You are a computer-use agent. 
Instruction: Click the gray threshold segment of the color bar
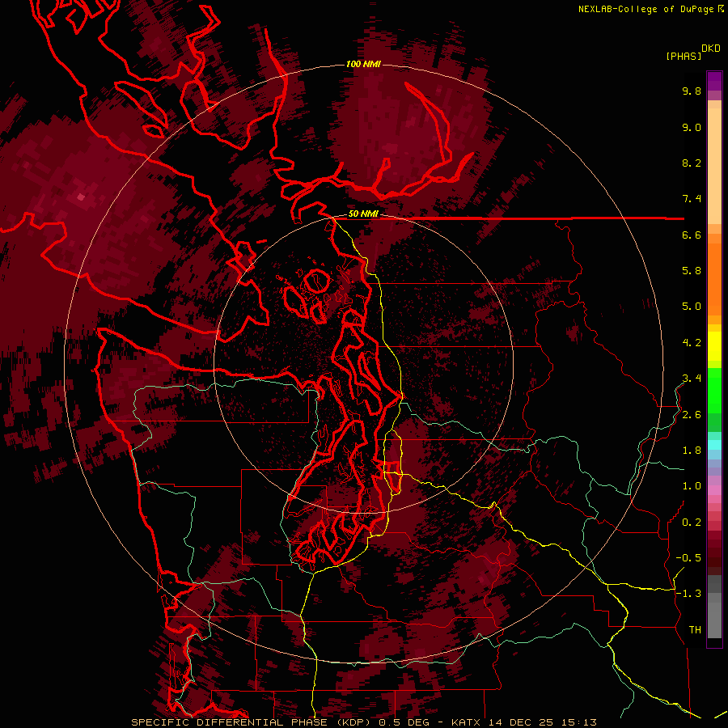coord(714,607)
